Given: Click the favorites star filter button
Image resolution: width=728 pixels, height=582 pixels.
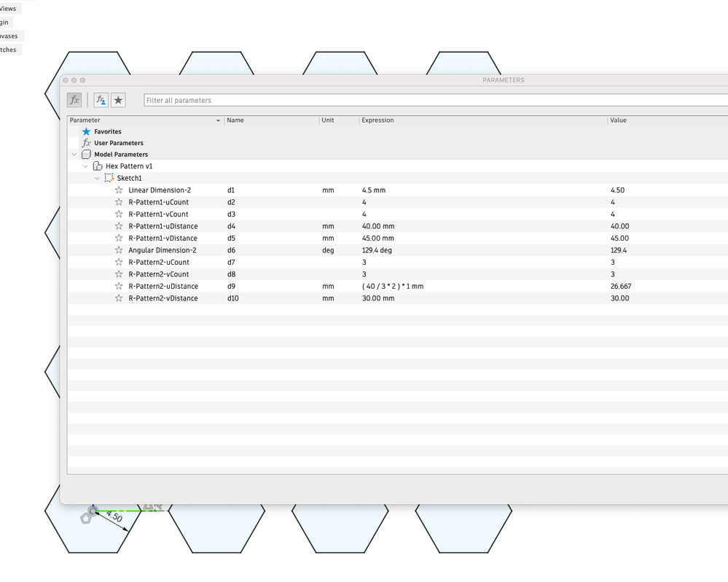Looking at the screenshot, I should [x=118, y=100].
